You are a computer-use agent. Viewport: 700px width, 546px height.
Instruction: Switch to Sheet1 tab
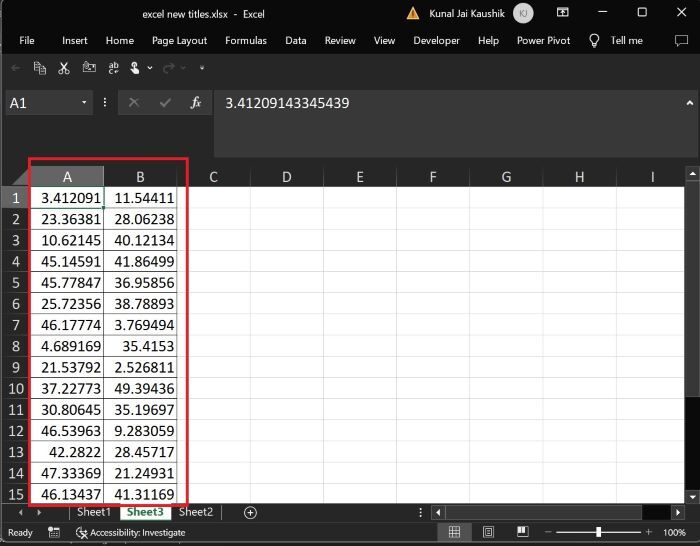[x=93, y=512]
